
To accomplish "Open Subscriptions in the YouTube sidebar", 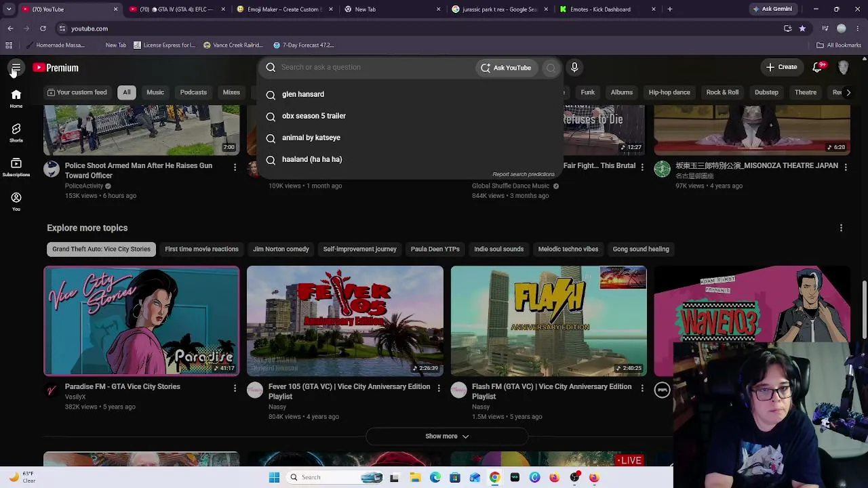I will coord(16,167).
